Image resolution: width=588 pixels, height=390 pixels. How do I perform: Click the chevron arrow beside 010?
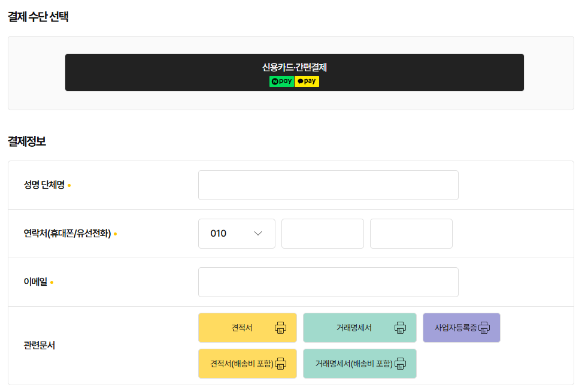click(x=259, y=234)
